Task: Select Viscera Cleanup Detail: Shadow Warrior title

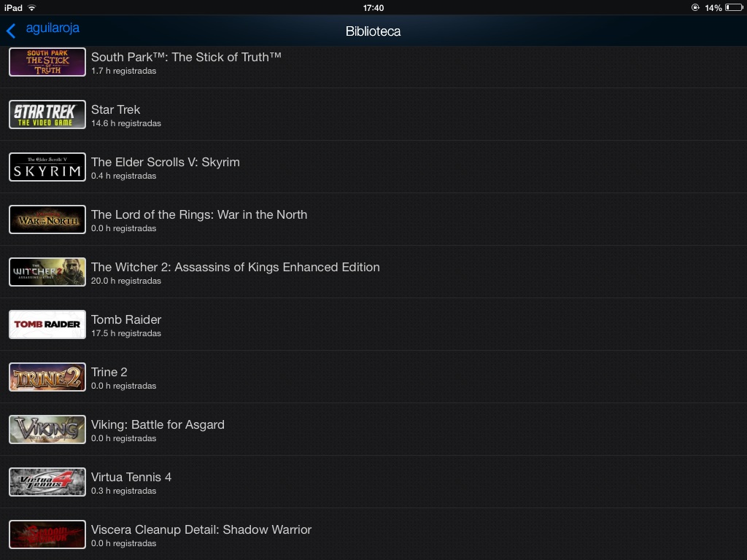Action: click(x=201, y=529)
